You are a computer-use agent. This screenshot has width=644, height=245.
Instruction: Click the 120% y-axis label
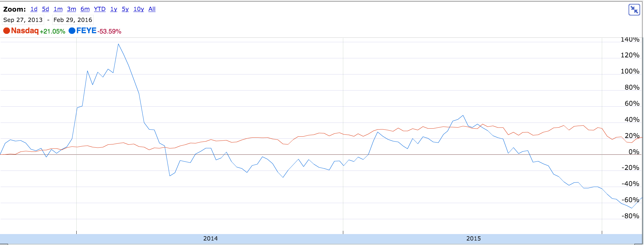(630, 55)
